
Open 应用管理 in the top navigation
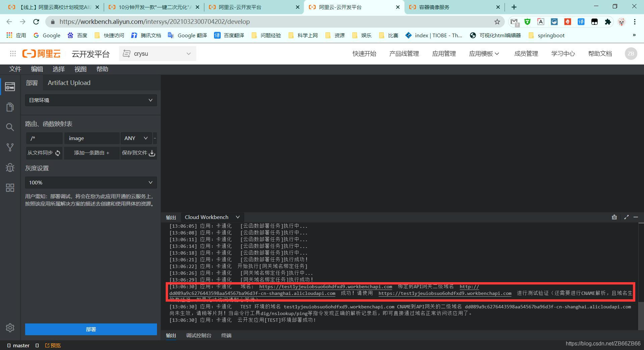444,53
